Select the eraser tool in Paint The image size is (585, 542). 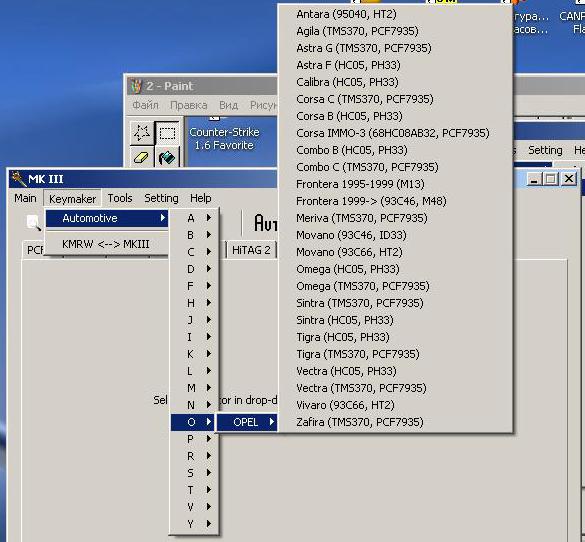point(142,157)
